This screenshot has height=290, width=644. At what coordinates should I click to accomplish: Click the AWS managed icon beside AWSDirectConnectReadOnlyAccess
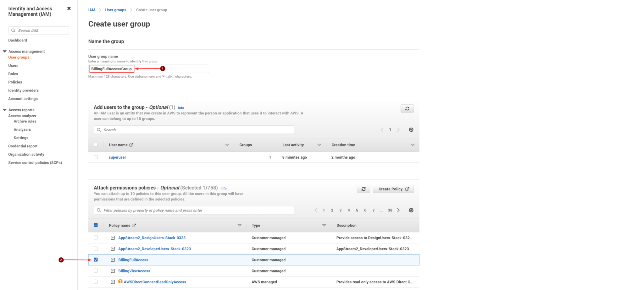point(120,282)
